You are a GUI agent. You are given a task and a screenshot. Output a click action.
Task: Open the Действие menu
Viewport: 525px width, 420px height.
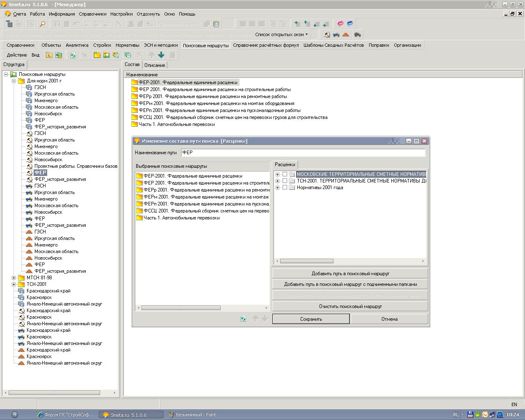point(17,55)
